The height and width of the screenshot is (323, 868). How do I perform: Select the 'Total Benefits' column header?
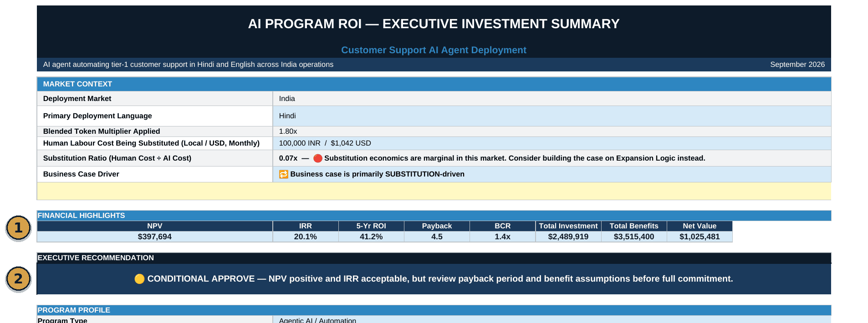tap(634, 226)
